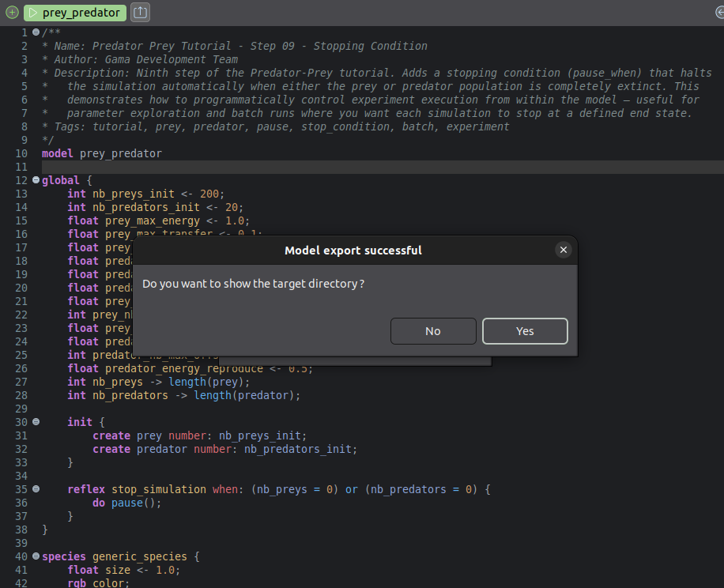
Task: Collapse the global block fold marker
Action: click(36, 180)
